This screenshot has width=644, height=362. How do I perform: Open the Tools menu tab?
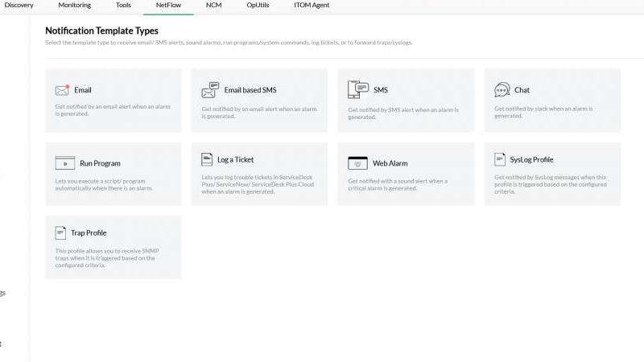click(x=123, y=6)
